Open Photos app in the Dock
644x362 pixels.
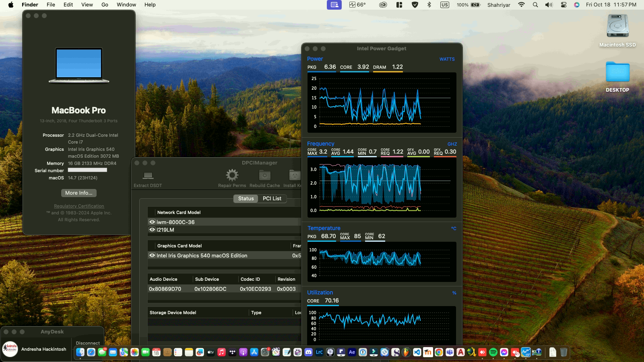(x=134, y=352)
